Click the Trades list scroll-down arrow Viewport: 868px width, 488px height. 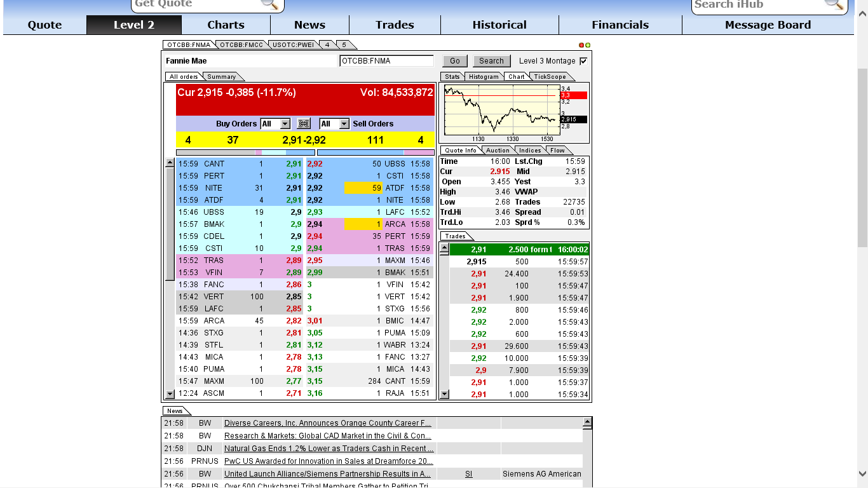coord(444,394)
